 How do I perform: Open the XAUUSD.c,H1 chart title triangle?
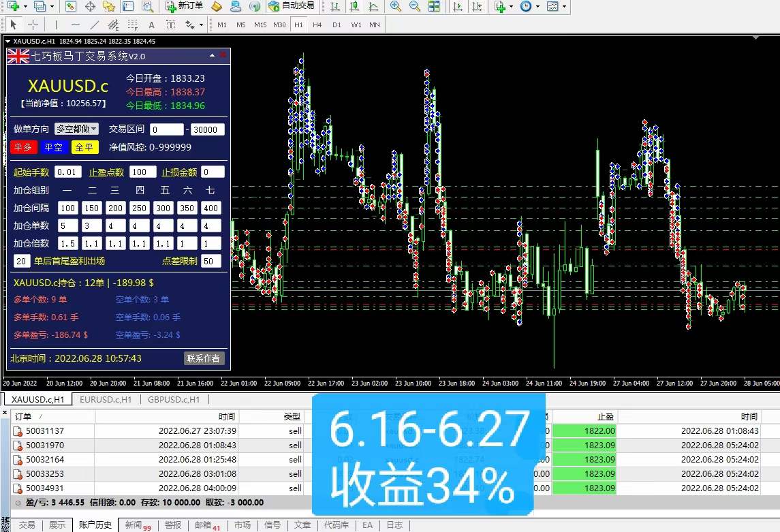click(x=7, y=42)
